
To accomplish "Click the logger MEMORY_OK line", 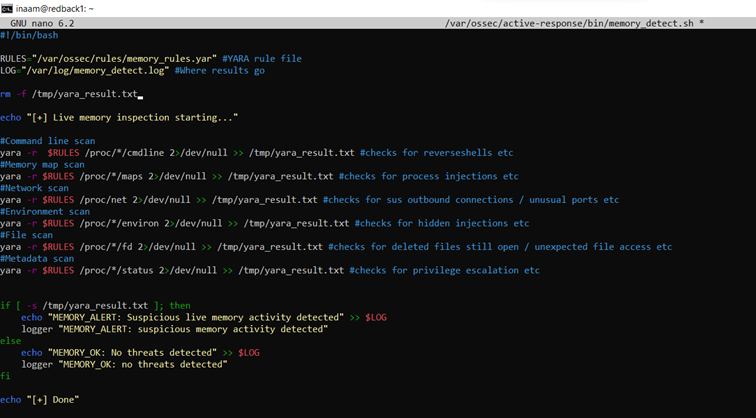I will pos(124,365).
